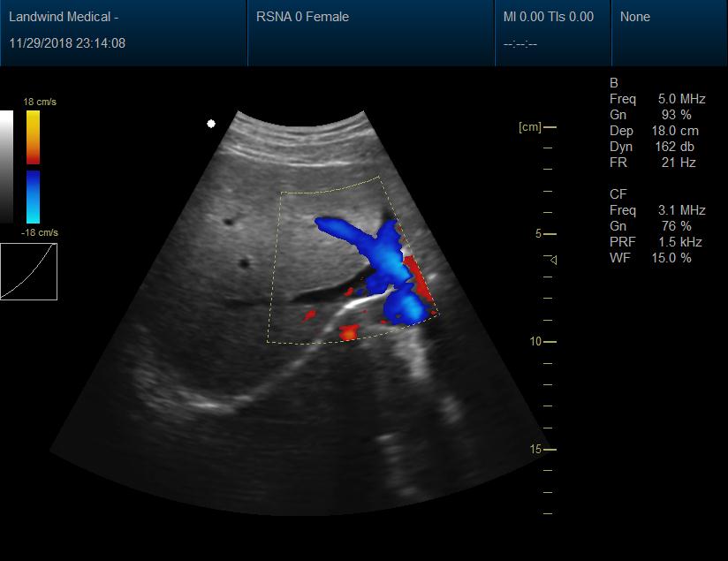This screenshot has width=728, height=561.
Task: Click the 5 cm depth scale marker
Action: [x=545, y=233]
